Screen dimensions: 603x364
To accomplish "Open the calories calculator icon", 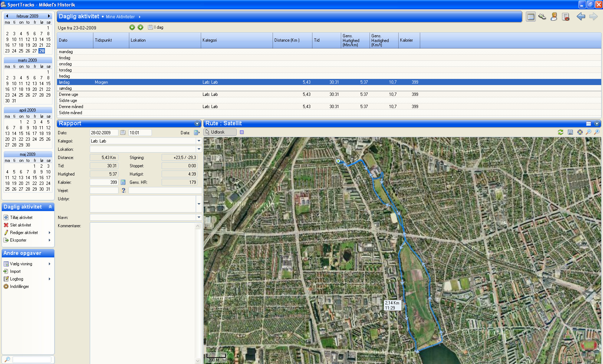I will click(123, 182).
